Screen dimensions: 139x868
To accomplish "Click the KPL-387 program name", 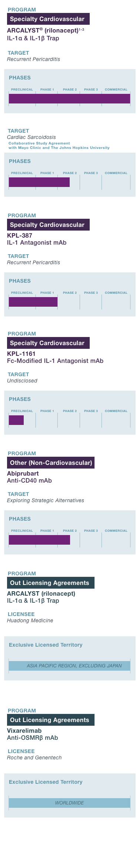I will click(x=20, y=235).
